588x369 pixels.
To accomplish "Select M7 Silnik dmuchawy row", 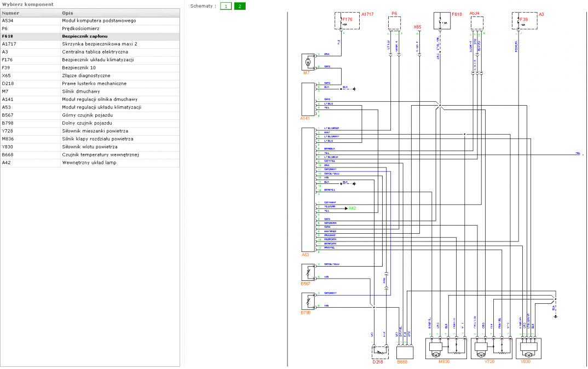I will coord(90,91).
